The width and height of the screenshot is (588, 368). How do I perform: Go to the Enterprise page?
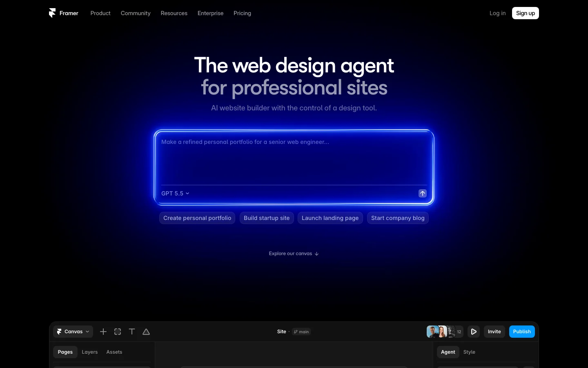[x=210, y=13]
